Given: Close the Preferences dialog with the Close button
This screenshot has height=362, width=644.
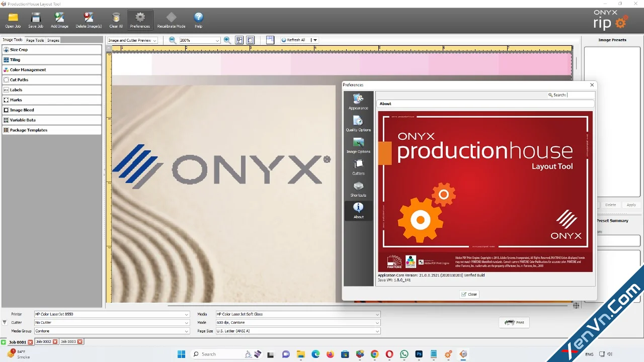Looking at the screenshot, I should [469, 294].
